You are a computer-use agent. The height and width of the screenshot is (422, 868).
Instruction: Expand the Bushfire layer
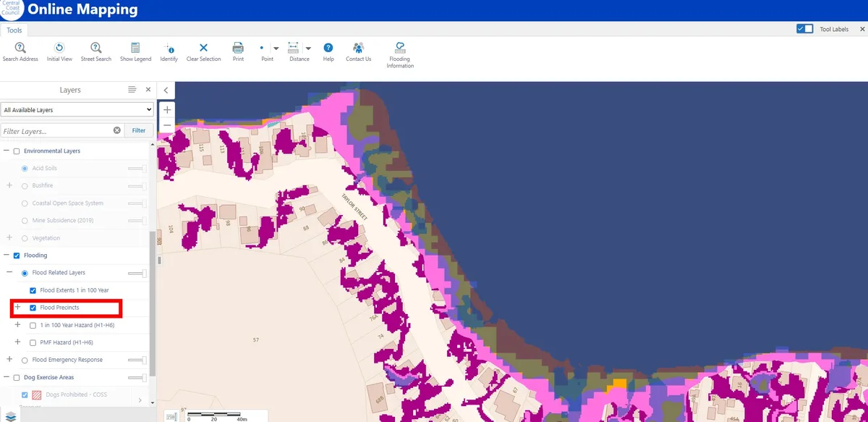coord(9,186)
